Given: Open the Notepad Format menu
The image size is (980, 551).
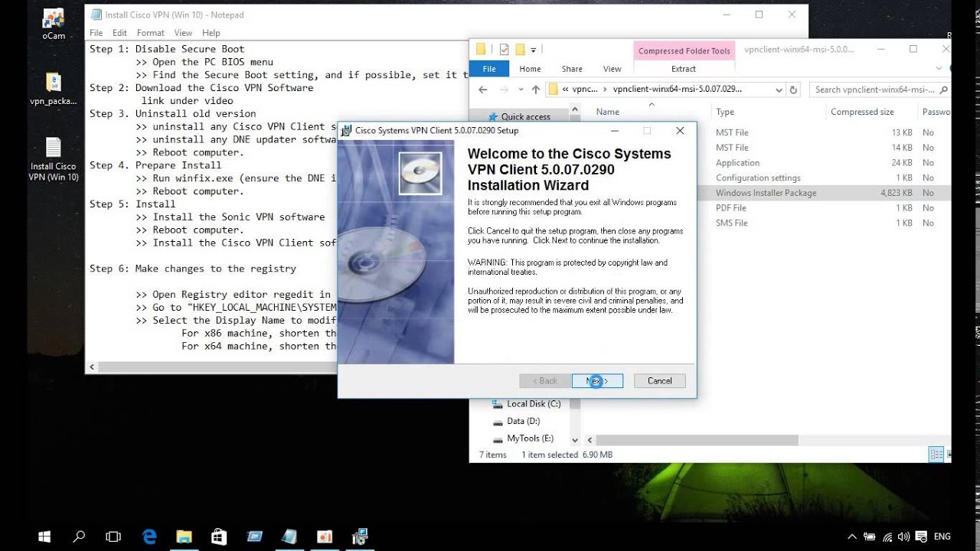Looking at the screenshot, I should click(x=151, y=33).
